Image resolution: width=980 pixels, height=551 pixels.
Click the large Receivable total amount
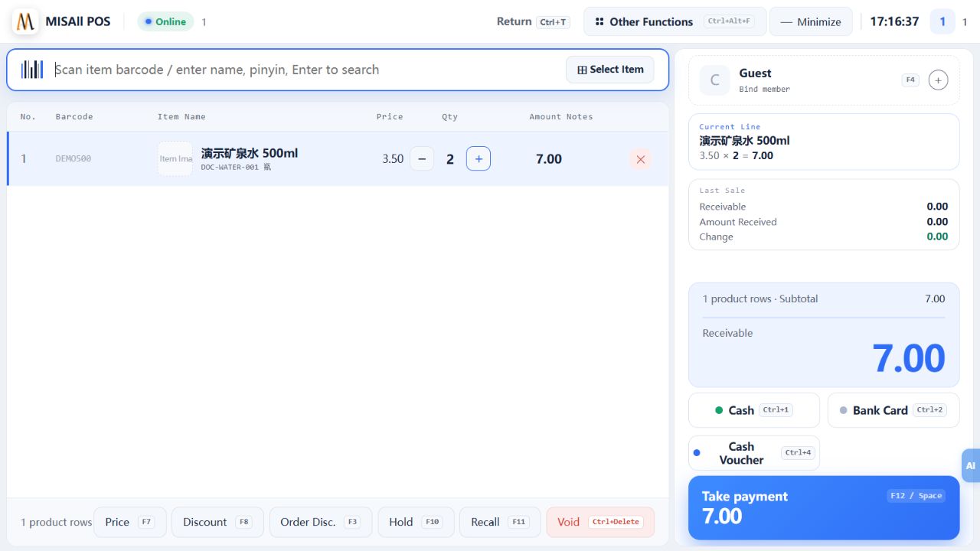tap(909, 358)
